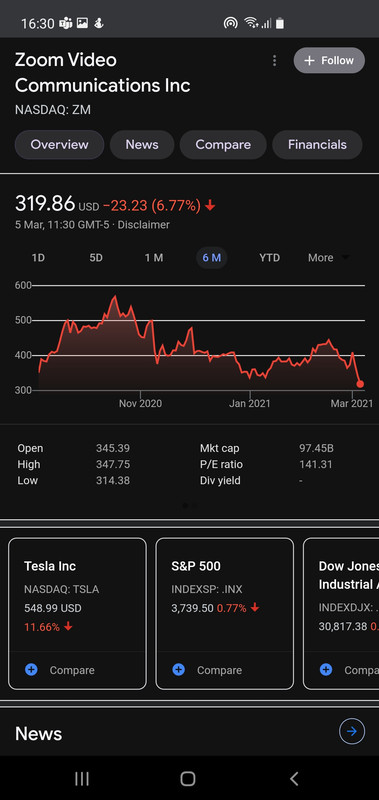Tap the Android home button
This screenshot has width=379, height=800.
(x=188, y=778)
